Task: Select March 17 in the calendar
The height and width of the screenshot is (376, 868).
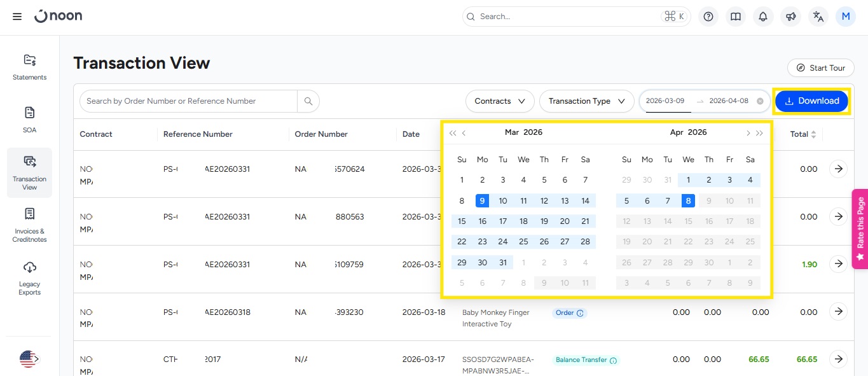Action: click(x=503, y=221)
